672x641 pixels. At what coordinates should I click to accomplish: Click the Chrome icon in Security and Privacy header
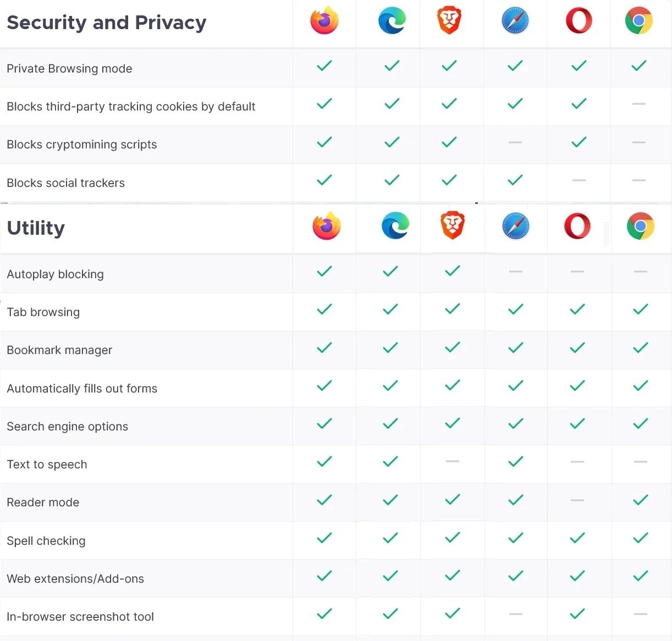pos(639,21)
